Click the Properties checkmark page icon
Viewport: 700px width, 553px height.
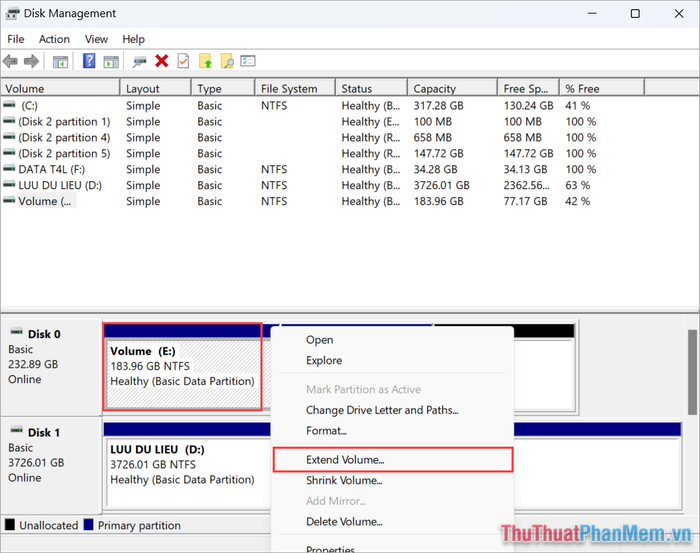point(183,61)
